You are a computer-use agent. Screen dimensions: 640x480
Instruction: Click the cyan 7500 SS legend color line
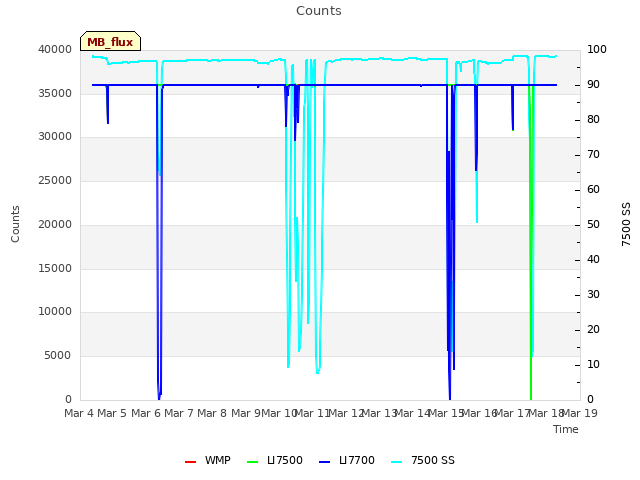click(x=396, y=462)
